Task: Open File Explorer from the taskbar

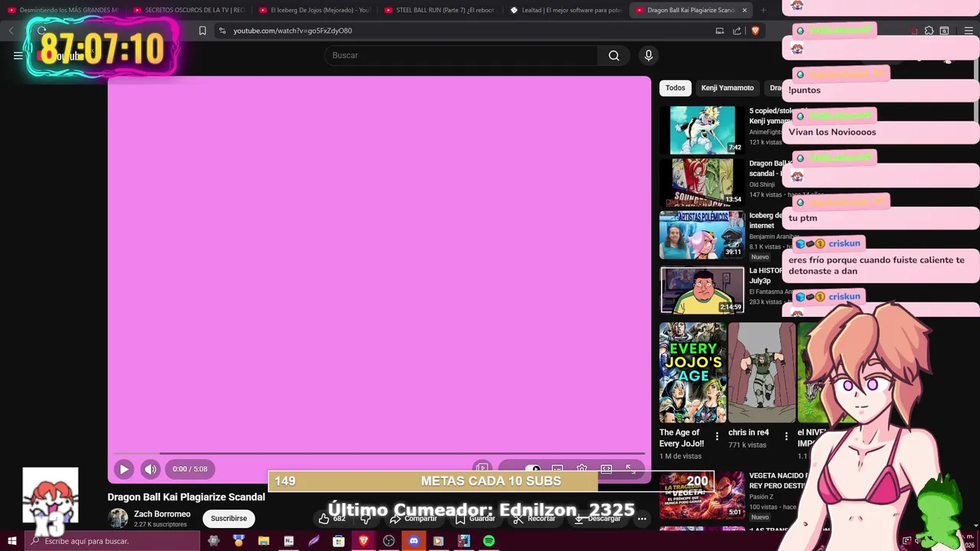Action: click(263, 541)
